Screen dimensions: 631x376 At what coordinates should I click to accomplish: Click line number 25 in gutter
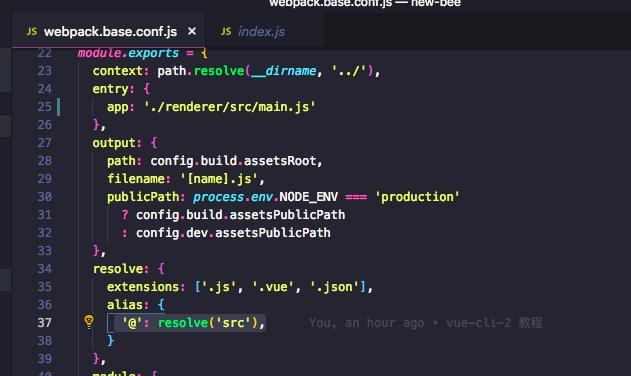tap(45, 107)
